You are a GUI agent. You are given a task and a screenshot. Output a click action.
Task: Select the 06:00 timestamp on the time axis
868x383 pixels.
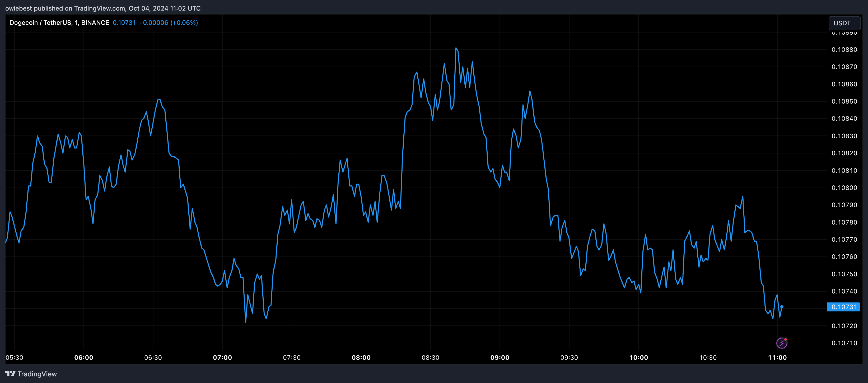[85, 358]
